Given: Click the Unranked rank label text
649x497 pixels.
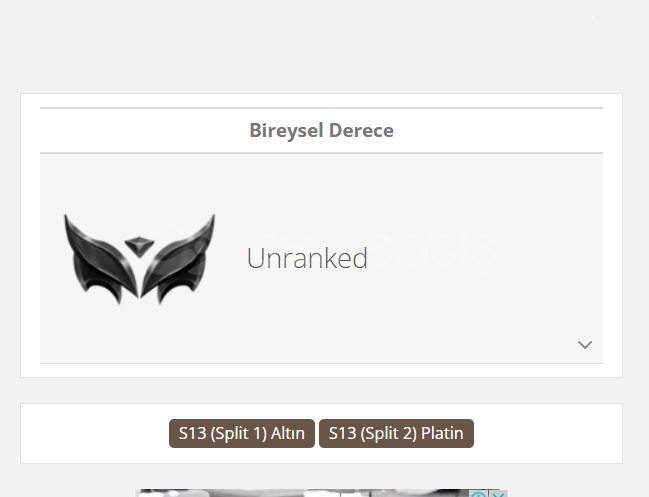Looking at the screenshot, I should coord(307,258).
